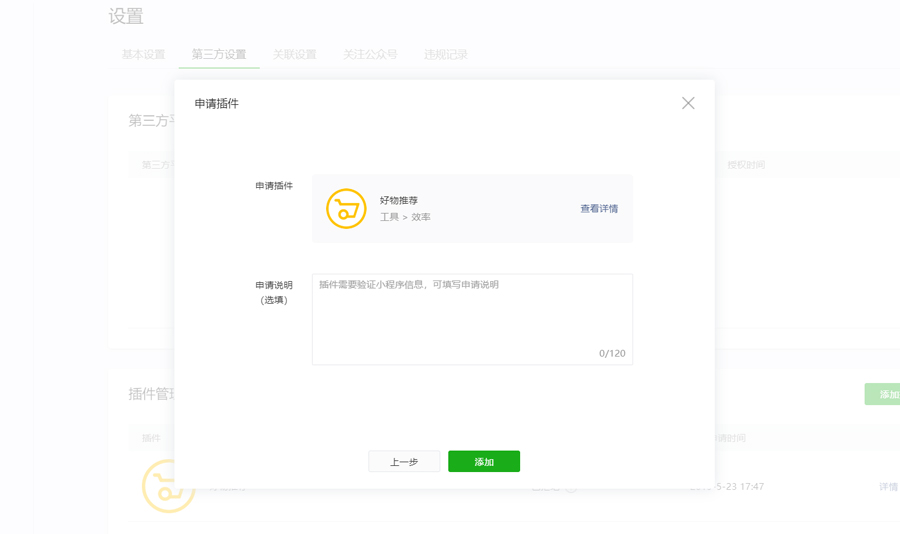Screen dimensions: 900x534
Task: Focus the 申请说明 text area
Action: (x=472, y=319)
